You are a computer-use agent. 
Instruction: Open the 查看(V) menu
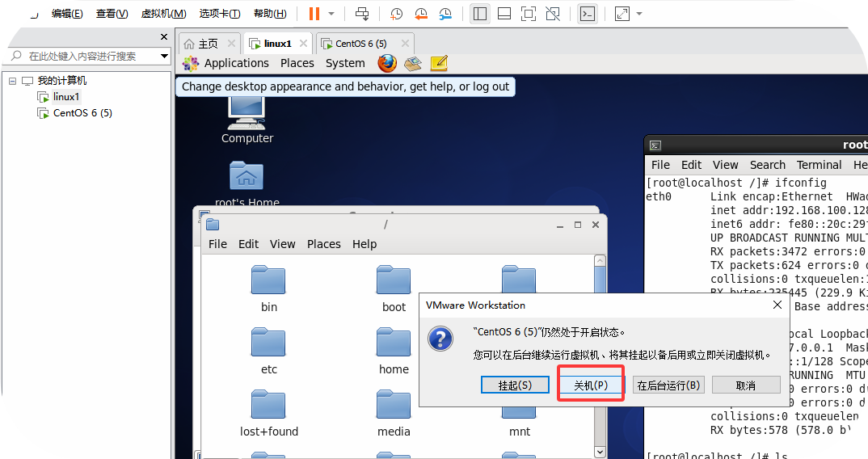(112, 14)
